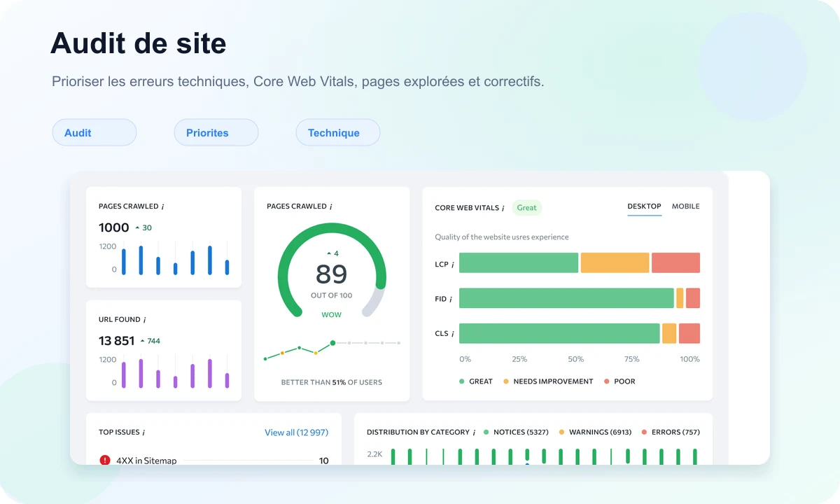The height and width of the screenshot is (504, 840).
Task: Click info icon beside LCP
Action: (453, 265)
